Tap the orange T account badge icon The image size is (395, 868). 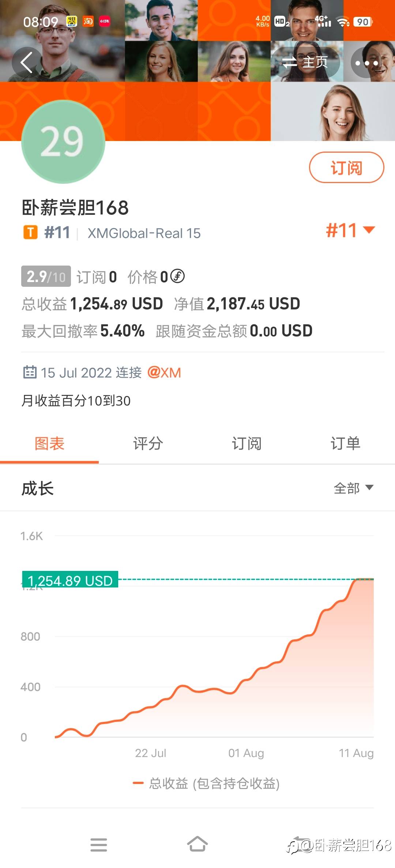click(x=30, y=232)
